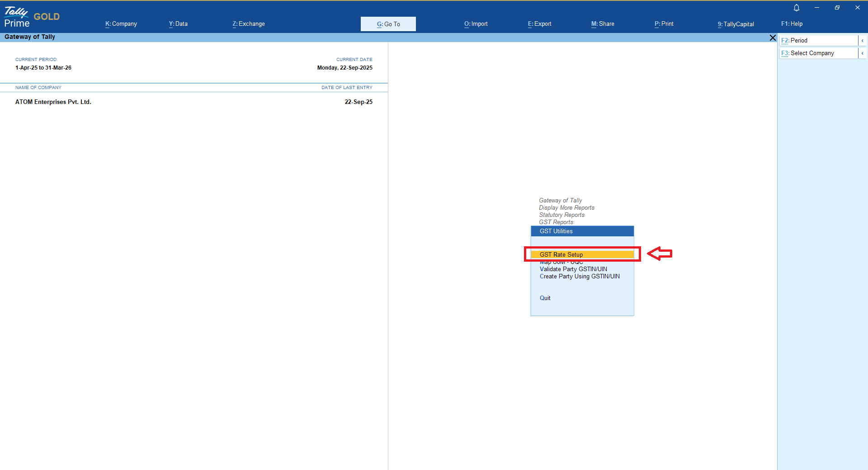Open F1: Help menu

(x=792, y=24)
